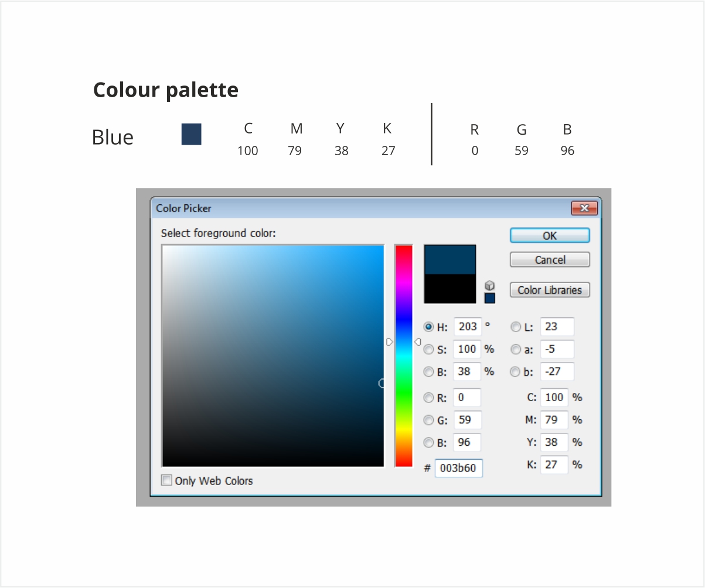This screenshot has height=588, width=705.
Task: Click the current black color swatch
Action: click(449, 289)
